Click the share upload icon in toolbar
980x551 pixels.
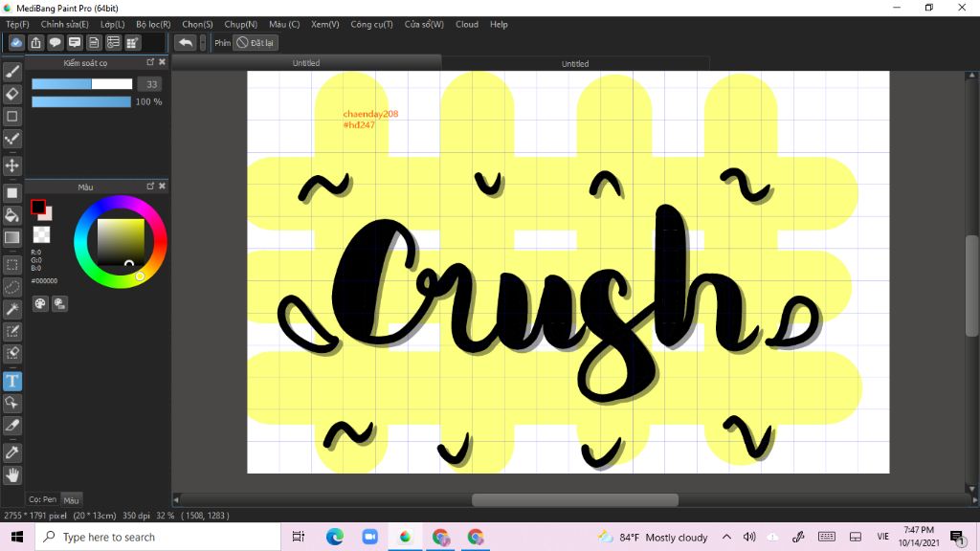click(x=35, y=42)
